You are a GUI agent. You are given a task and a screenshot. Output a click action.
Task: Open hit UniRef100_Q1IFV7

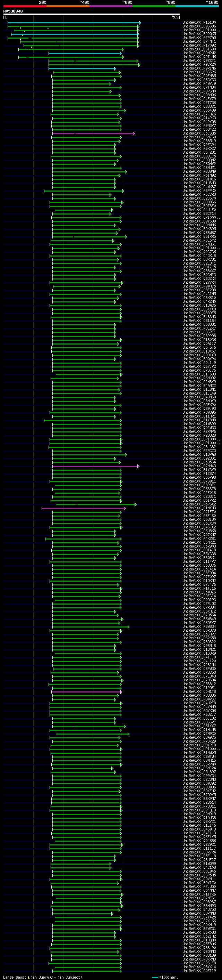199,561
